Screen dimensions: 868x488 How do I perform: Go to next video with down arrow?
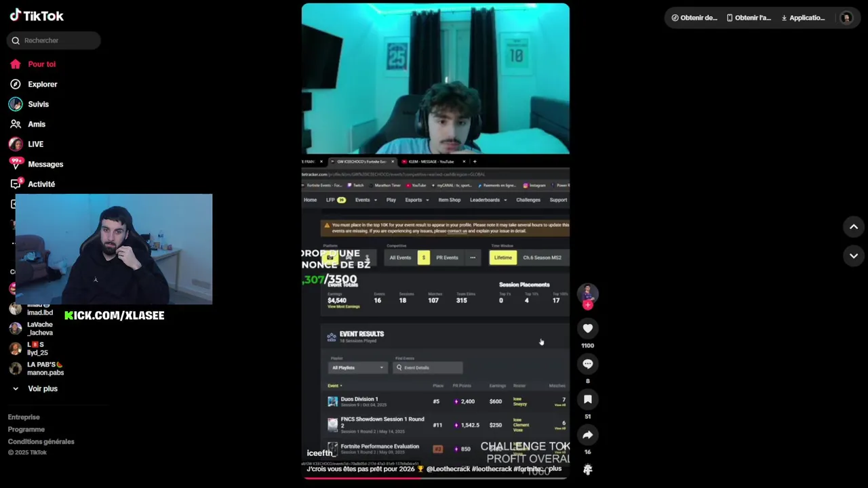[x=854, y=256]
